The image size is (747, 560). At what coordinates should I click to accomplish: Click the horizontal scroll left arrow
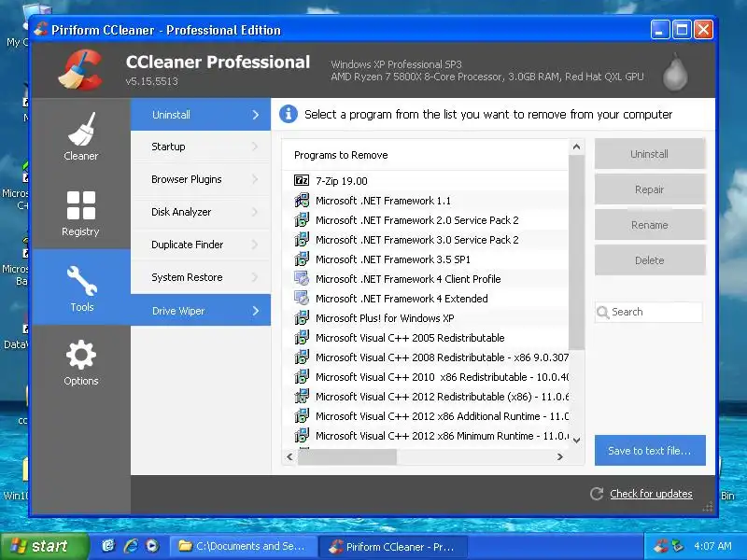(x=289, y=456)
